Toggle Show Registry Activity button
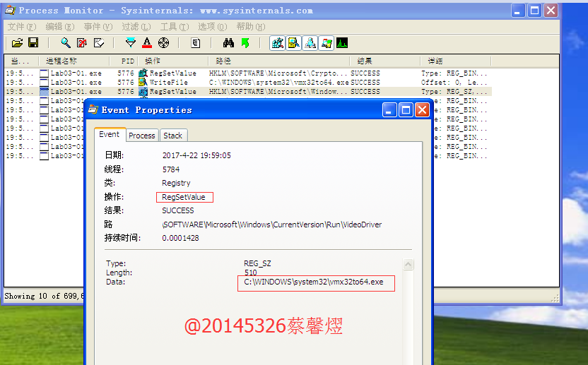The image size is (588, 365). coord(278,43)
